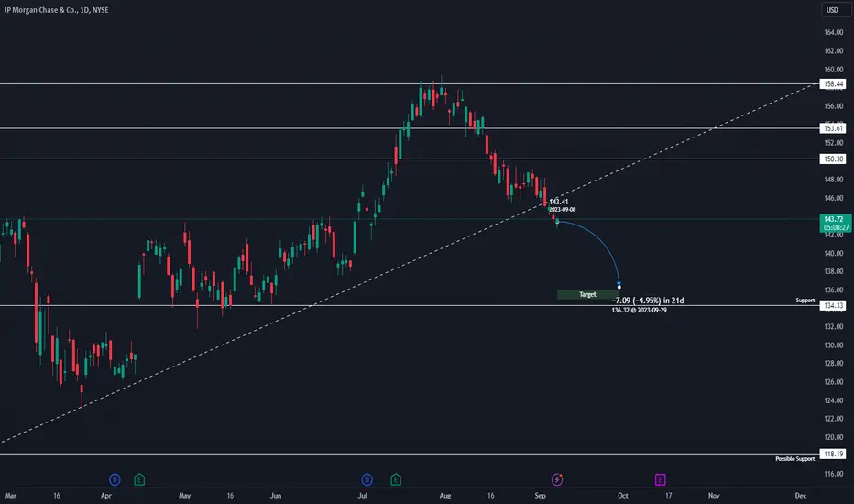Click the May label on time axis
Viewport: 854px width, 504px height.
pos(184,495)
